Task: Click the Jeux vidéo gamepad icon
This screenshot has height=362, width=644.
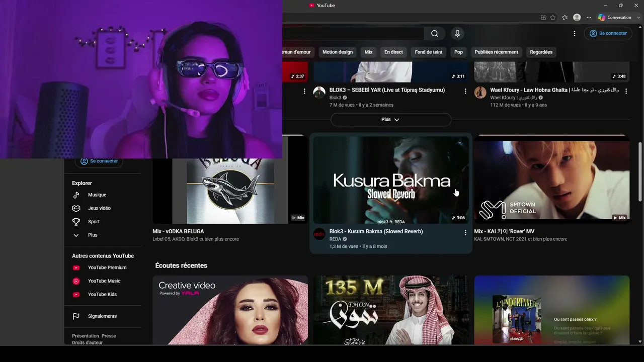Action: click(76, 208)
